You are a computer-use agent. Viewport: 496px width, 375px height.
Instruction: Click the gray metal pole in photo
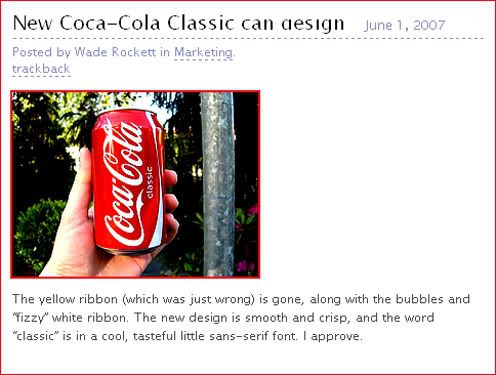[218, 184]
